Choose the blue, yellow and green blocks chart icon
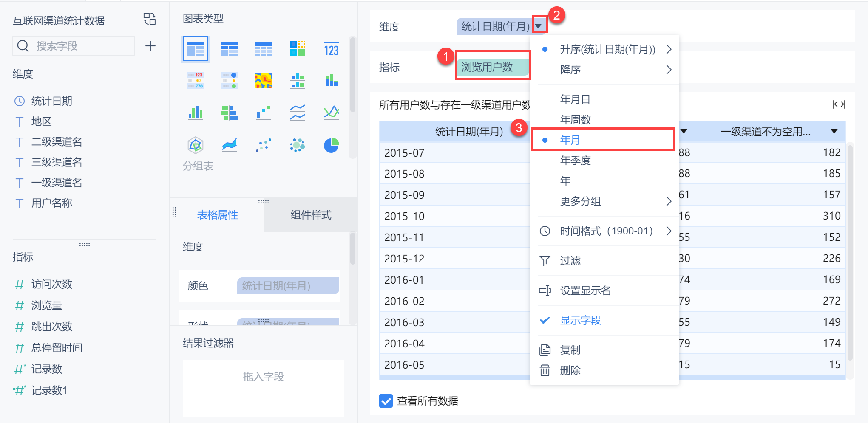This screenshot has height=423, width=868. point(298,49)
